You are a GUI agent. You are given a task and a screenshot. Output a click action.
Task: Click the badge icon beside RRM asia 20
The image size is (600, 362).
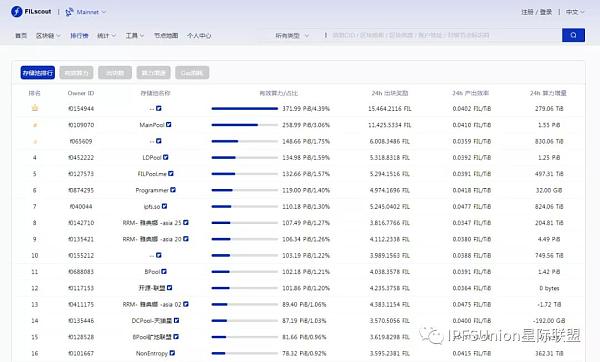(186, 239)
